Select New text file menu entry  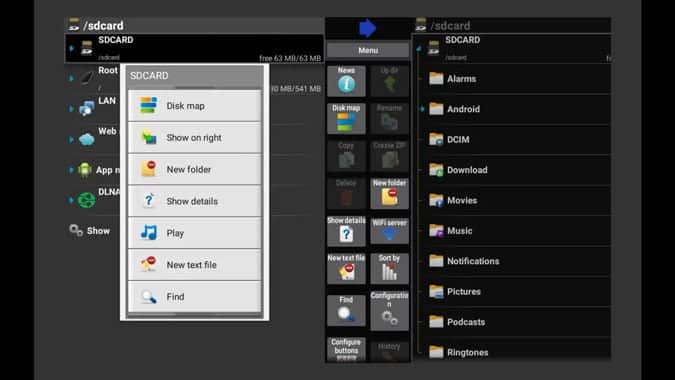click(x=195, y=265)
